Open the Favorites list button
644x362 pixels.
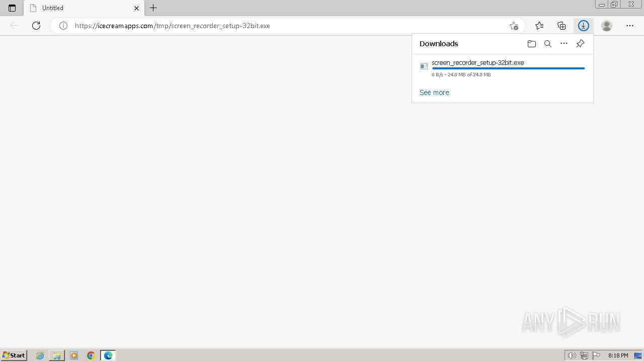pos(539,26)
